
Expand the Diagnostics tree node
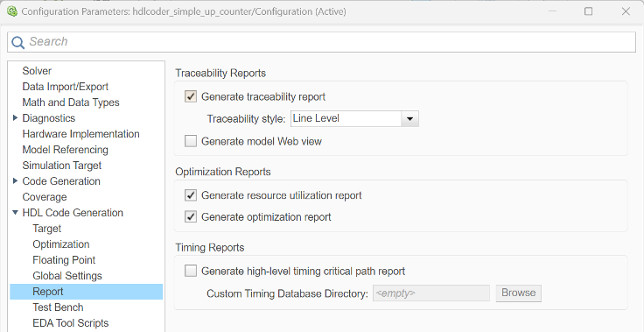click(16, 118)
